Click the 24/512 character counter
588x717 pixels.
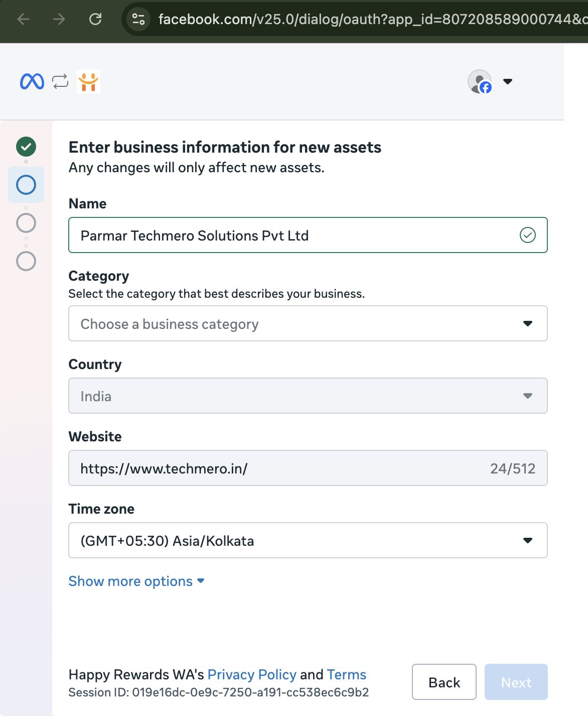(x=513, y=468)
